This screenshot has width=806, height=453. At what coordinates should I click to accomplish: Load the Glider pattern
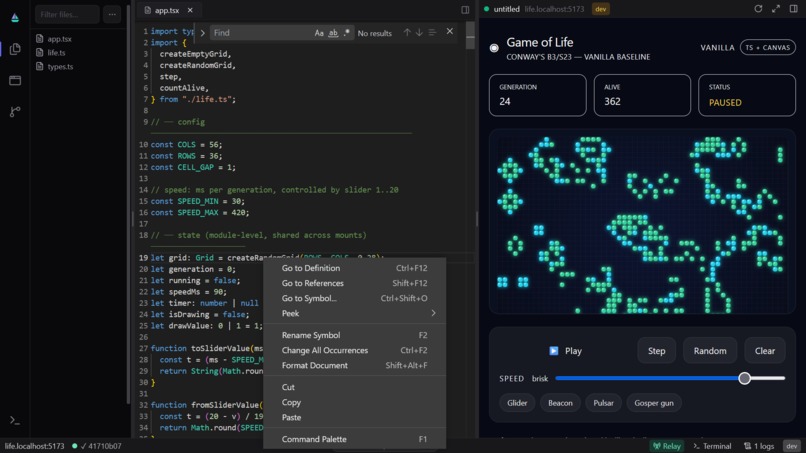pyautogui.click(x=517, y=403)
